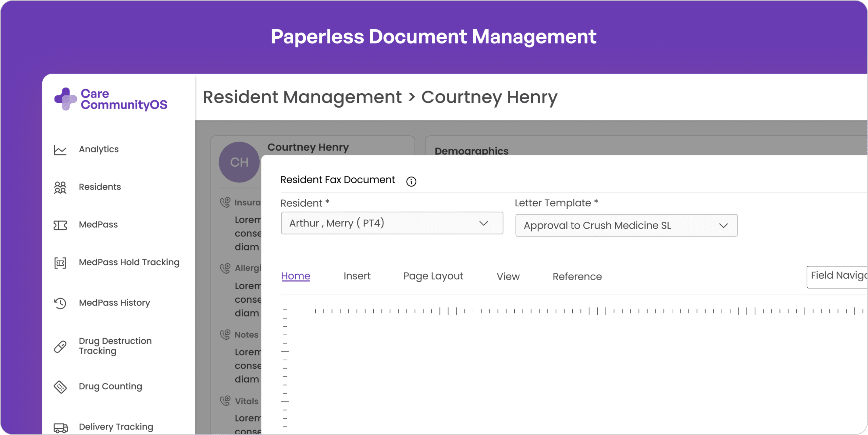Screen dimensions: 868x435
Task: Click the Drug Destruction pill icon
Action: (60, 346)
